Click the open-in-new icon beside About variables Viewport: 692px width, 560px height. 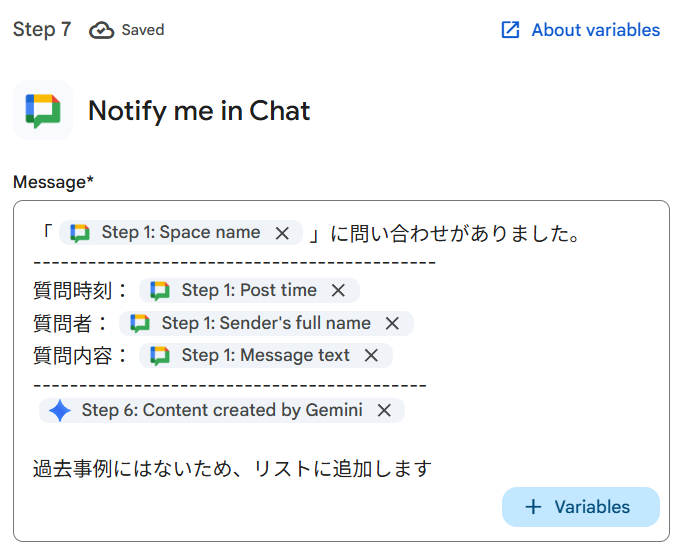510,30
